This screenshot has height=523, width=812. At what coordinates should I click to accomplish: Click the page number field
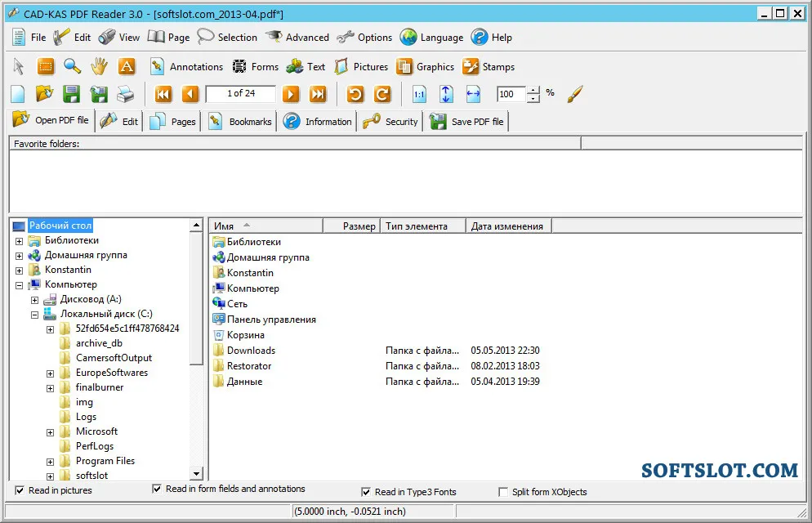pyautogui.click(x=241, y=94)
